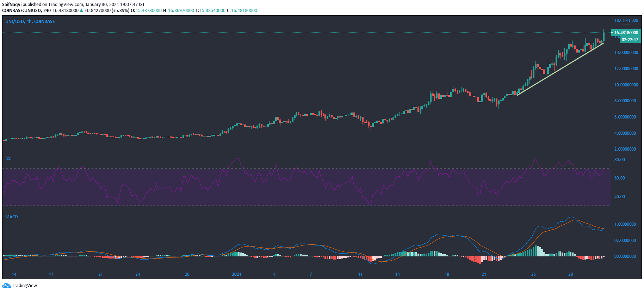Click the current price tag 16.48180000
Viewport: 644px width, 292px height.
(626, 33)
